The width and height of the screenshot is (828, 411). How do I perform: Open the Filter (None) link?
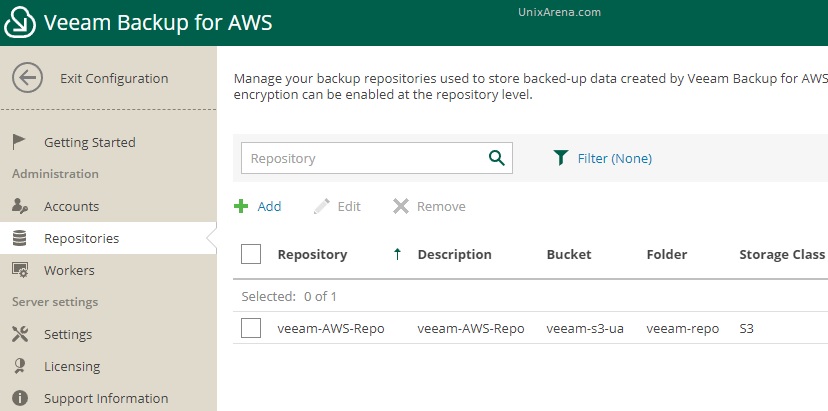[615, 158]
